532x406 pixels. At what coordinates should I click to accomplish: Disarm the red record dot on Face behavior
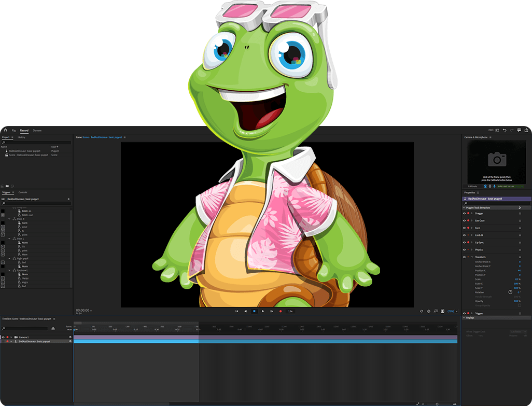pyautogui.click(x=468, y=228)
